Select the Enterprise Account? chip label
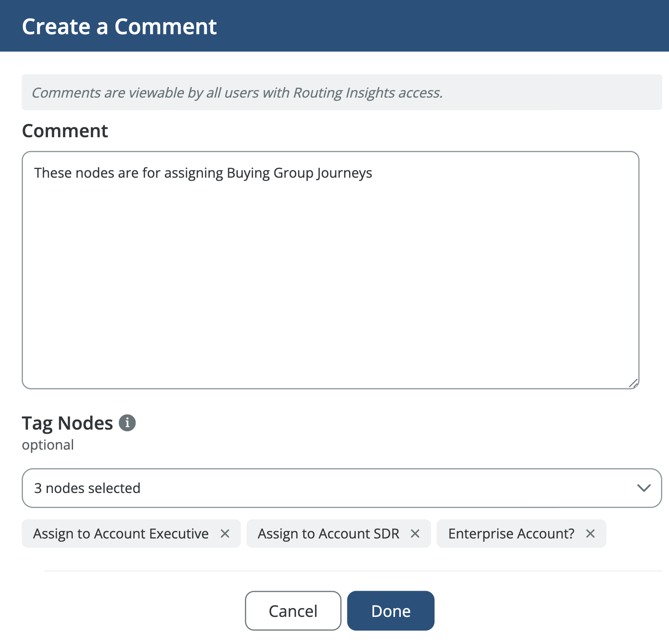The width and height of the screenshot is (669, 644). point(511,533)
